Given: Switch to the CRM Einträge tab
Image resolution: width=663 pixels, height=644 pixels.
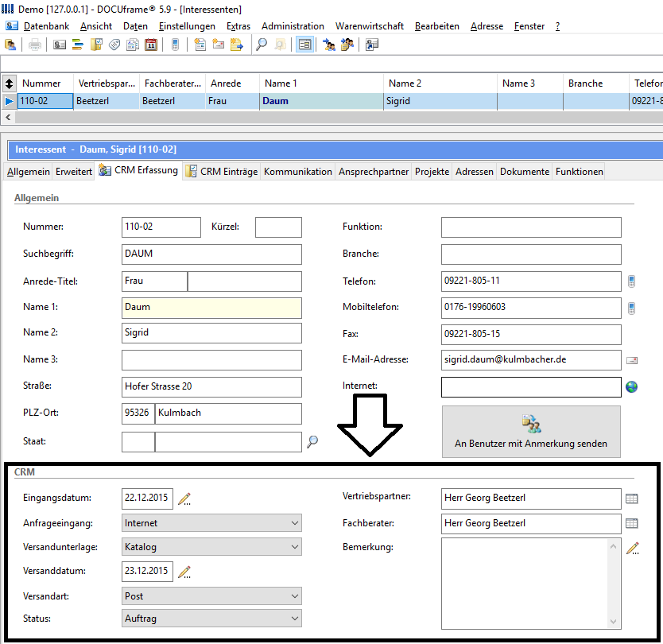Looking at the screenshot, I should pyautogui.click(x=222, y=172).
